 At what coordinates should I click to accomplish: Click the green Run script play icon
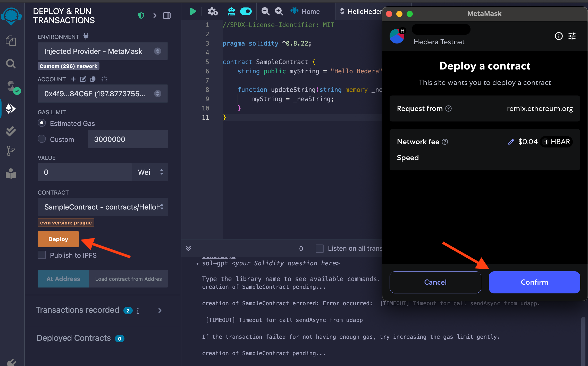coord(193,12)
